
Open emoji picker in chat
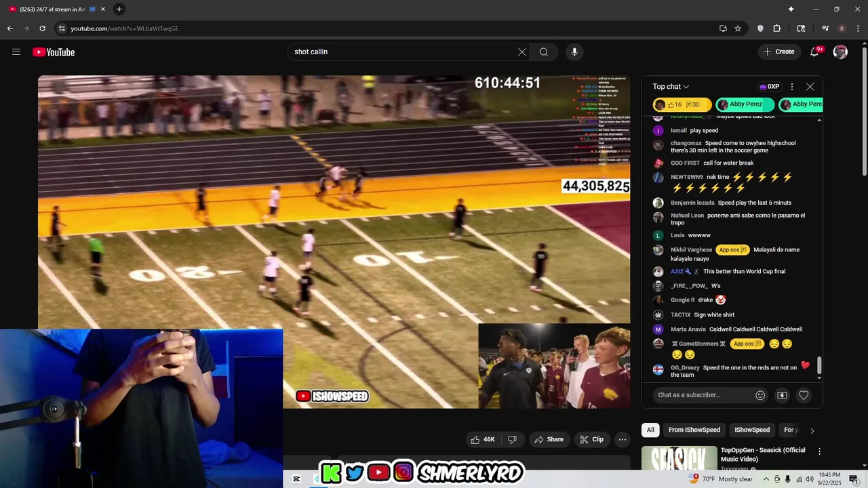pyautogui.click(x=760, y=395)
